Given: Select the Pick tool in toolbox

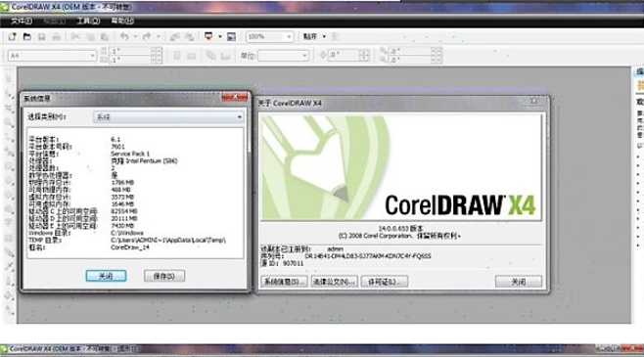Looking at the screenshot, I should tap(8, 79).
